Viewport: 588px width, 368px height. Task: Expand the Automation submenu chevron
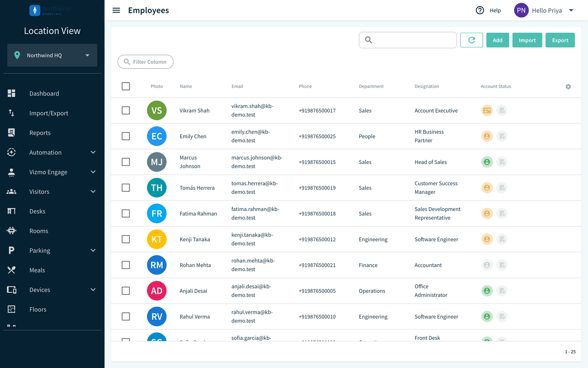(x=93, y=152)
